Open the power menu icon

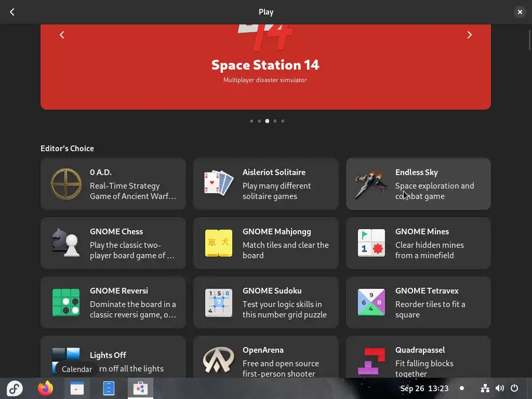coord(514,388)
